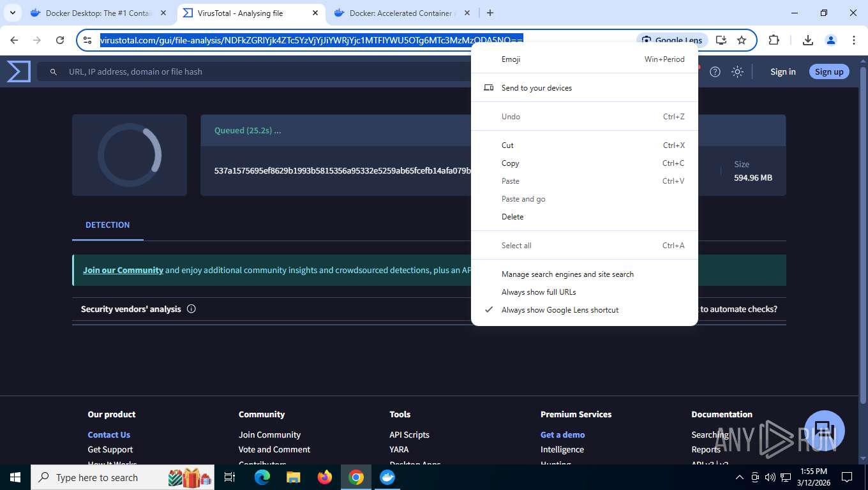Select Copy from the context menu
The height and width of the screenshot is (490, 868).
click(584, 163)
